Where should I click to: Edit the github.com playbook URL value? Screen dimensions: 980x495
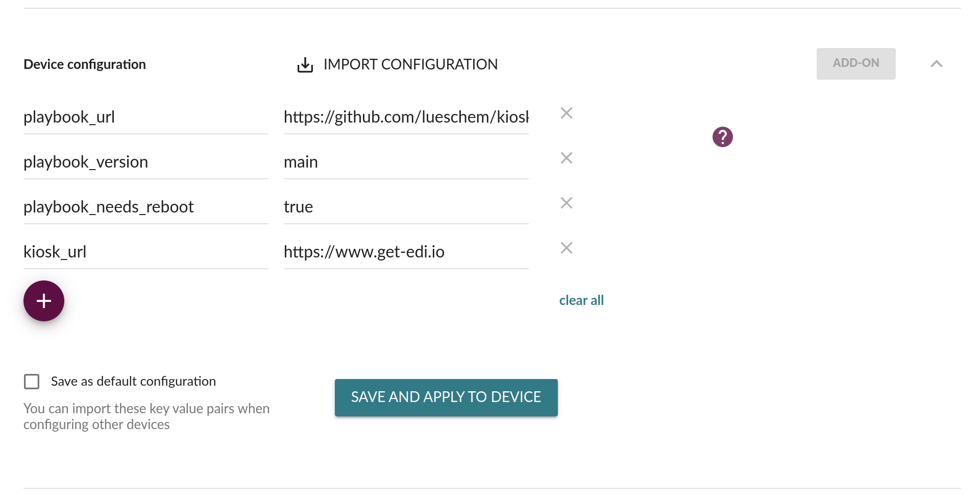406,117
